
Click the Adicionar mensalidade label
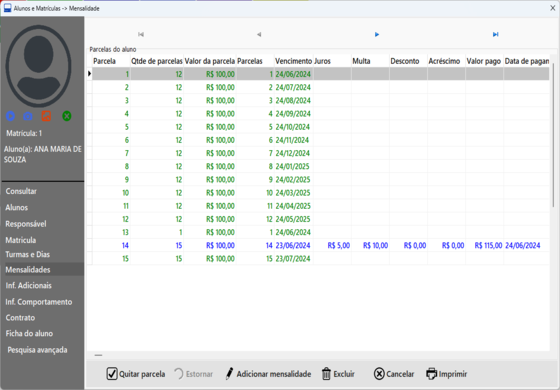[x=274, y=374]
